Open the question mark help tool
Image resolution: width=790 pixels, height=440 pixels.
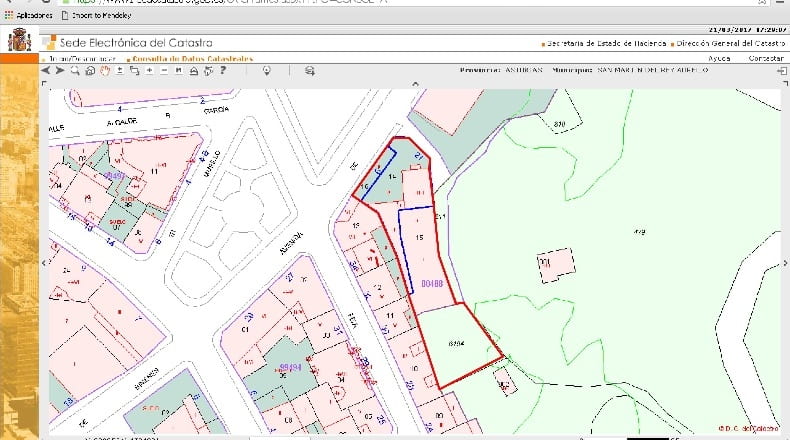tap(223, 71)
